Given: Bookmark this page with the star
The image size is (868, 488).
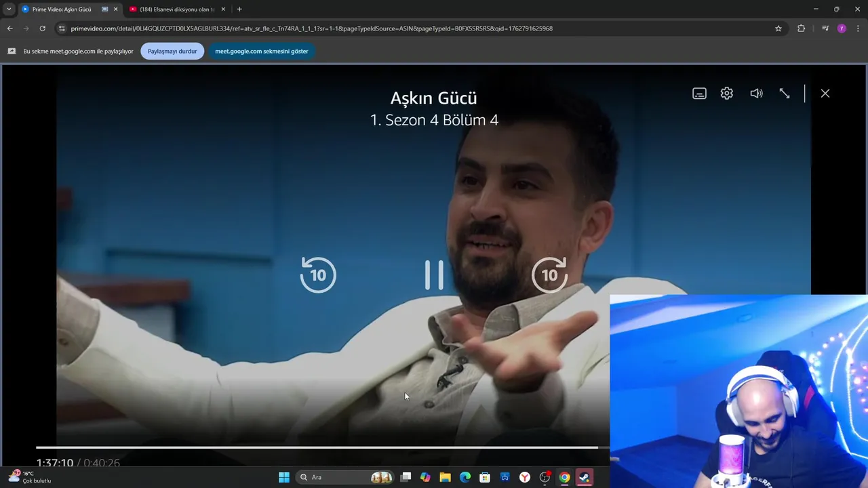Looking at the screenshot, I should pos(778,28).
